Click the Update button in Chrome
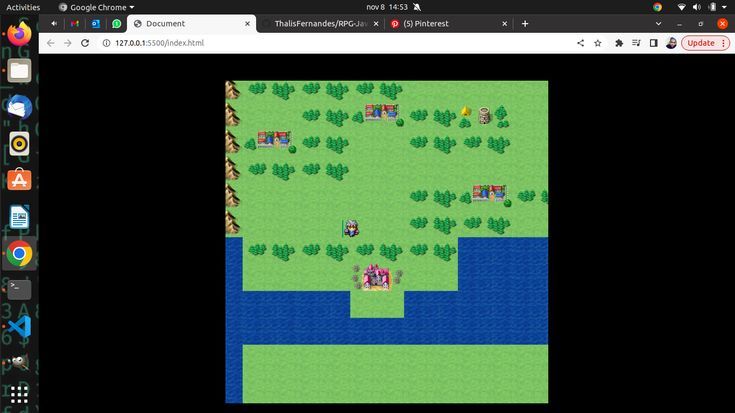 point(705,43)
